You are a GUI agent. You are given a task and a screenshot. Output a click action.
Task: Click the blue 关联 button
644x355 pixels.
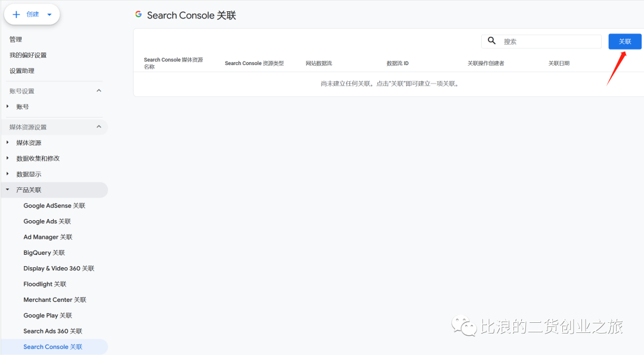point(625,42)
